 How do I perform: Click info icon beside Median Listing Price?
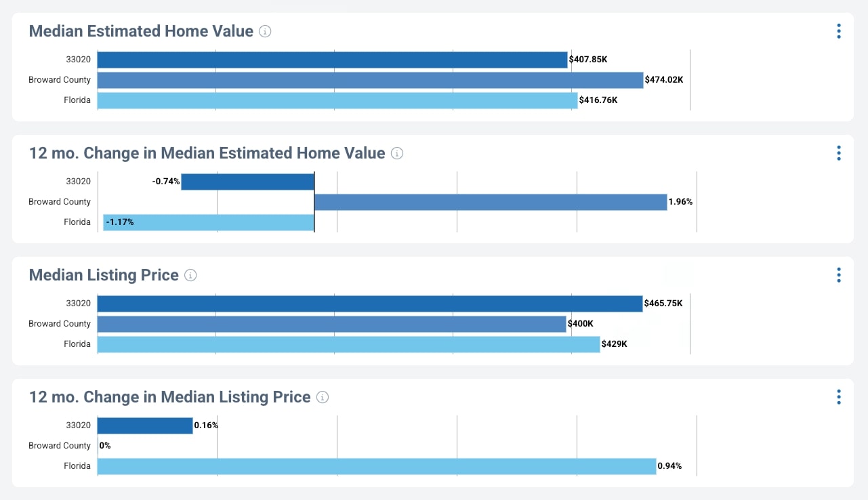click(191, 275)
